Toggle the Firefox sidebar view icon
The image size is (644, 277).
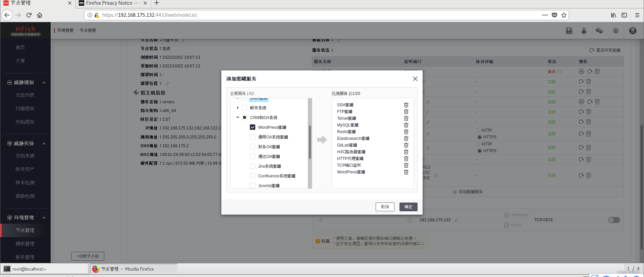pyautogui.click(x=624, y=15)
